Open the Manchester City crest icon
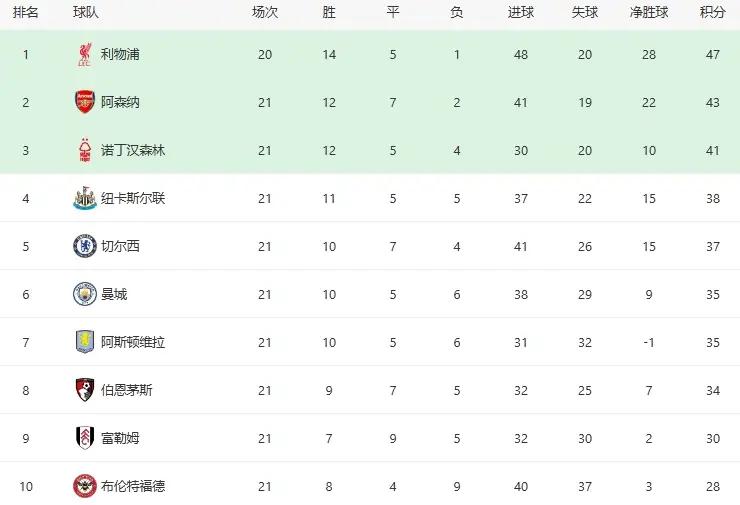 (85, 294)
